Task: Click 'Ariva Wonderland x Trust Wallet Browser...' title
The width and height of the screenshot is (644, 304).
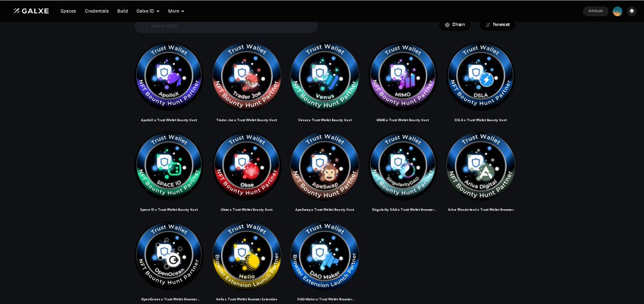Action: point(481,210)
